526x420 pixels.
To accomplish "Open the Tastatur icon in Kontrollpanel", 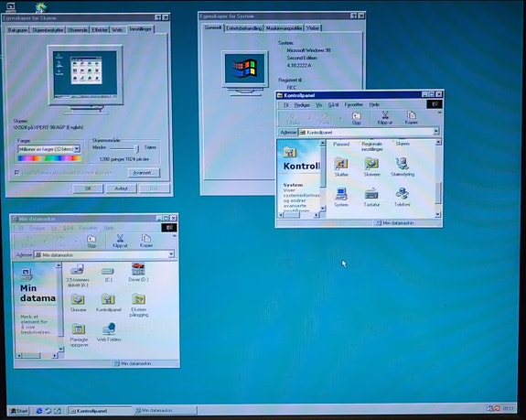I will (x=371, y=197).
